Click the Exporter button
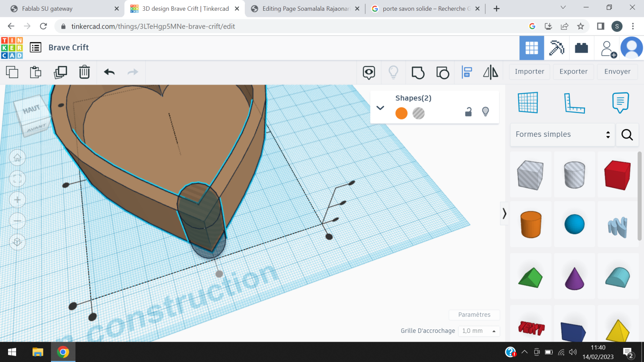The width and height of the screenshot is (644, 362). (x=573, y=72)
